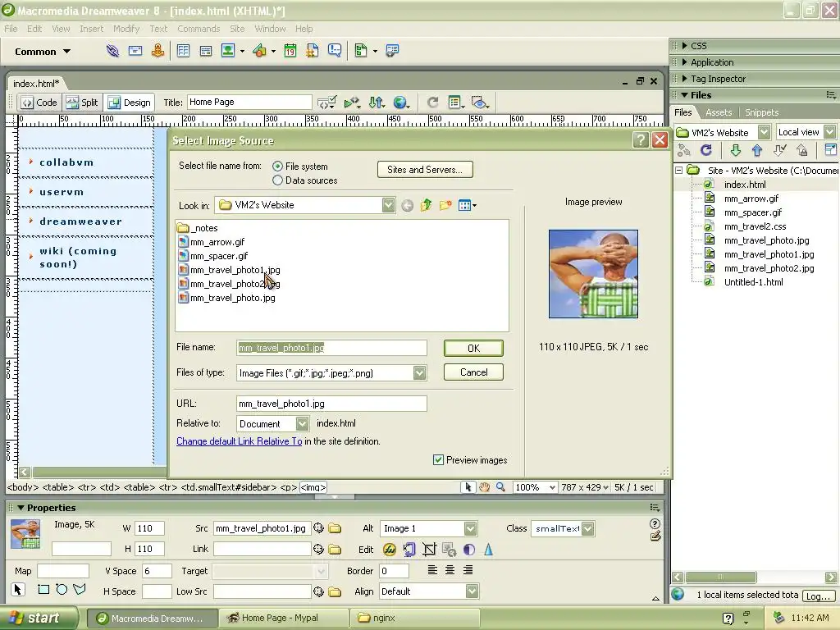
Task: Click the Insert Div Tag icon
Action: [206, 51]
